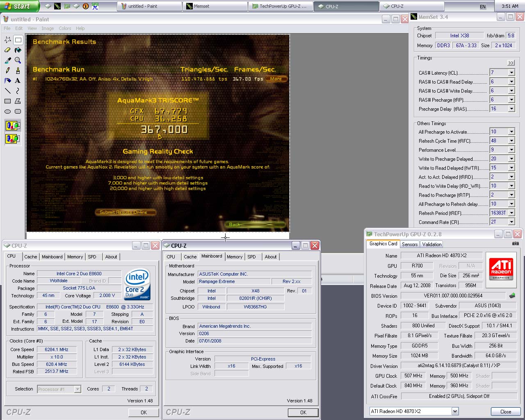Select the Polygon tool in Paint

[x=18, y=101]
